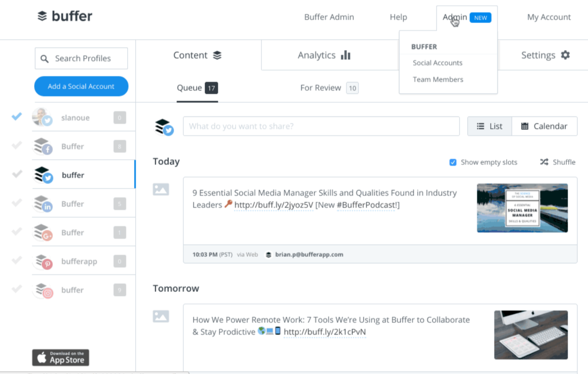Click the brian.p@bufferapp.com author label
The height and width of the screenshot is (374, 588).
tap(309, 255)
